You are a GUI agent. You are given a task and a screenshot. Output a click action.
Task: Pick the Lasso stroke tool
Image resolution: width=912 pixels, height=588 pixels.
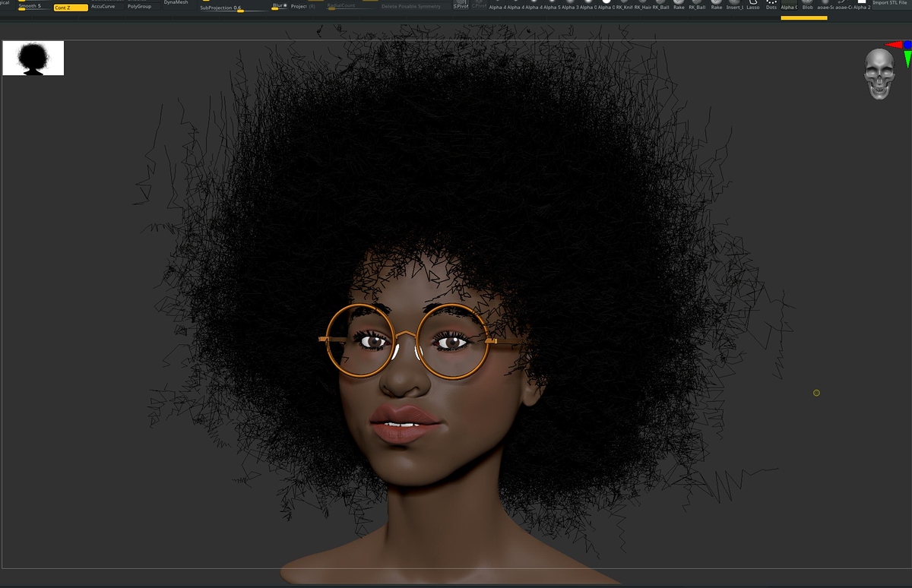(753, 5)
